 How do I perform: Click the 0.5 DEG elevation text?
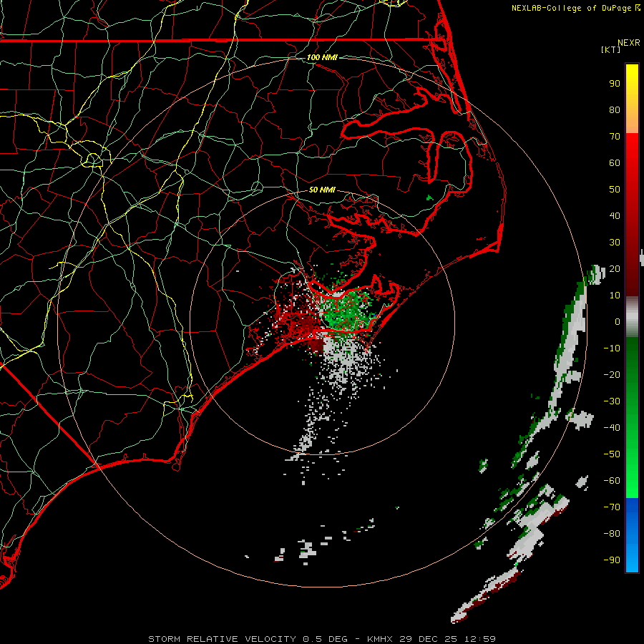coord(325,639)
